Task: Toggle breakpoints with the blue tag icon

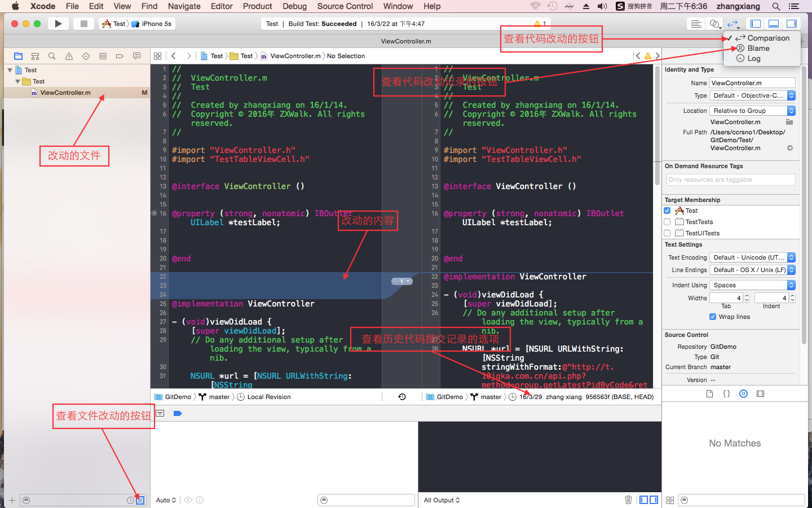Action: [178, 413]
